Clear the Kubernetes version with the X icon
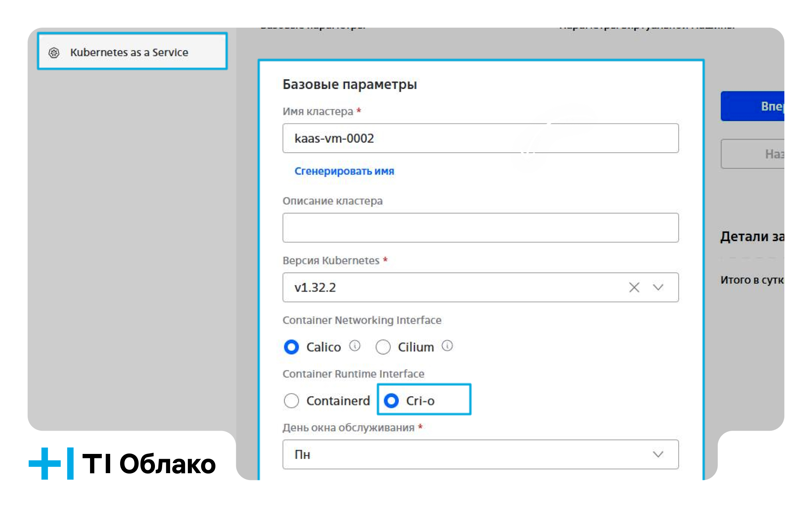 634,287
